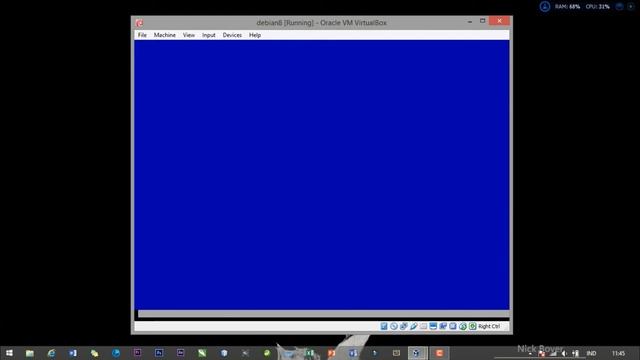Click the IND language indicator
This screenshot has width=640, height=360.
coord(591,353)
